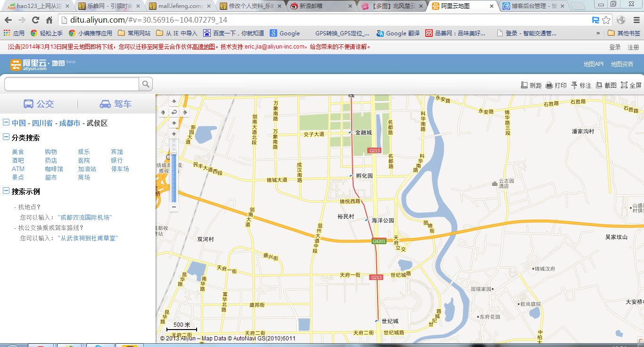Screen dimensions: 644x347
Task: Open the 地图资质 link
Action: (x=622, y=64)
